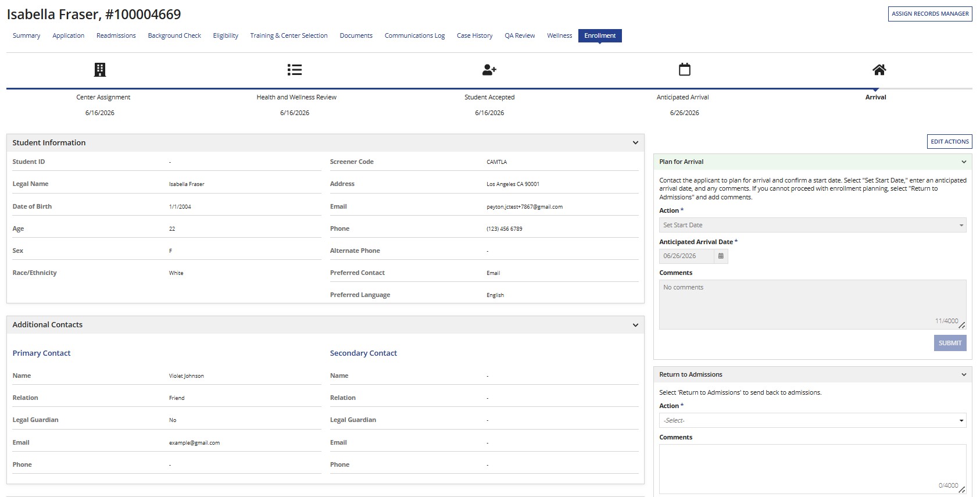This screenshot has width=980, height=497.
Task: Click the Arrival home icon
Action: pyautogui.click(x=879, y=70)
